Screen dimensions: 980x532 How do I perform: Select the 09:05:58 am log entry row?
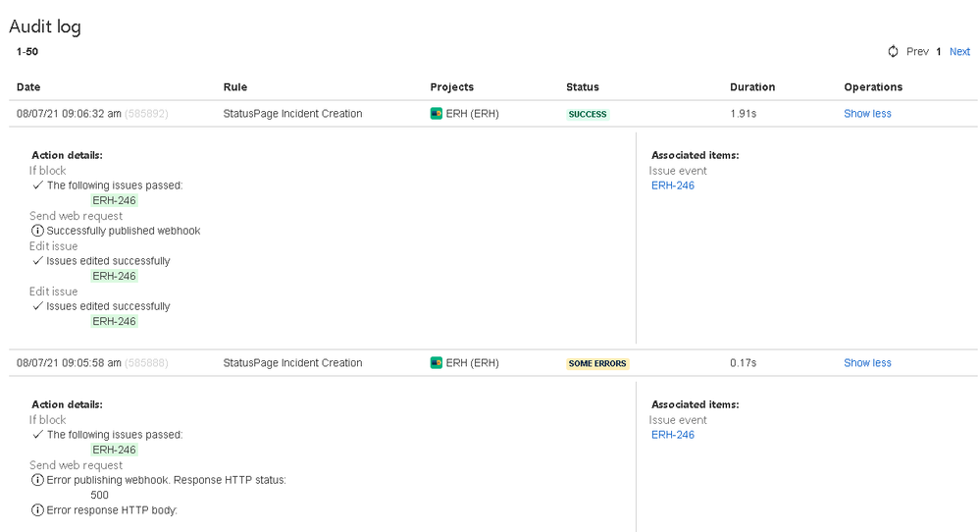[x=493, y=362]
